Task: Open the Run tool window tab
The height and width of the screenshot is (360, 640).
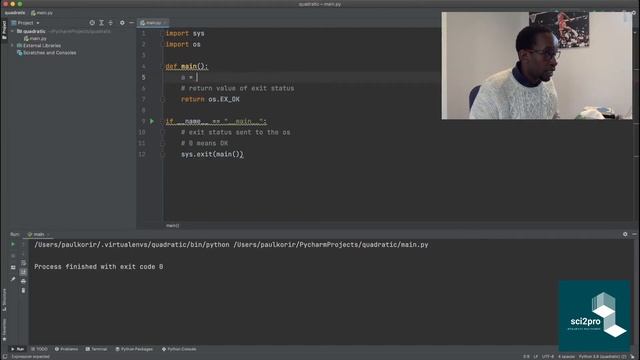Action: (17, 349)
